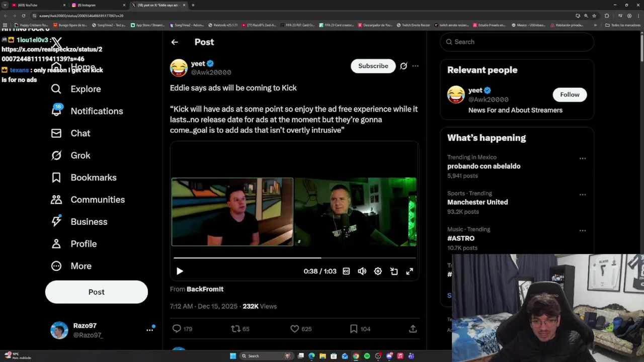Click the video thumbnail showing both streamers
Viewport: 644px width, 362px height.
point(294,212)
